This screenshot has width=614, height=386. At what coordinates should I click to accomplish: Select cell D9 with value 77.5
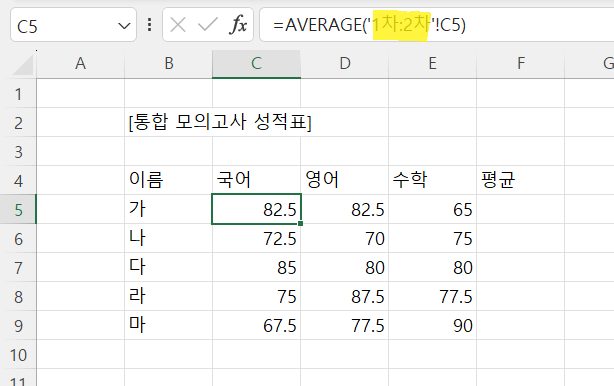[345, 325]
